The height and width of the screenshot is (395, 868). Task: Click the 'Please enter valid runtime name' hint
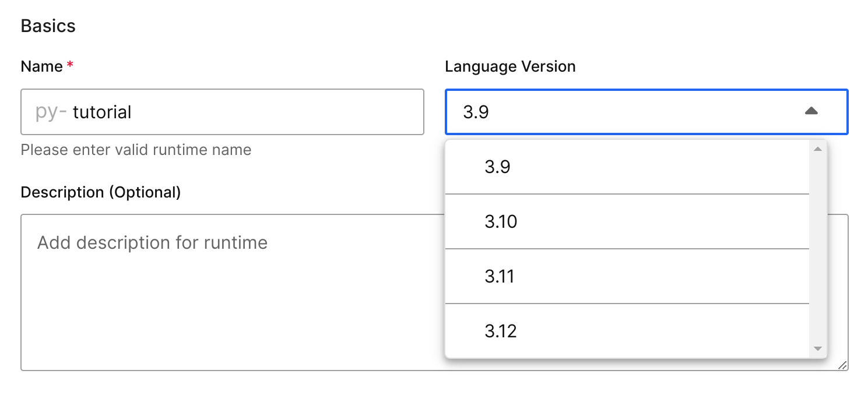(136, 150)
